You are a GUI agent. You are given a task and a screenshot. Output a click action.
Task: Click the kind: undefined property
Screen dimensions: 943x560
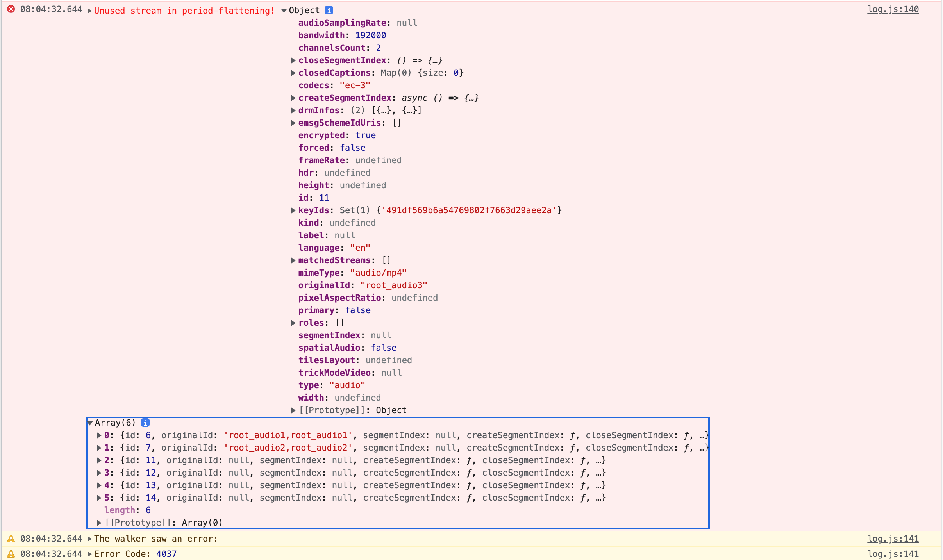tap(337, 223)
